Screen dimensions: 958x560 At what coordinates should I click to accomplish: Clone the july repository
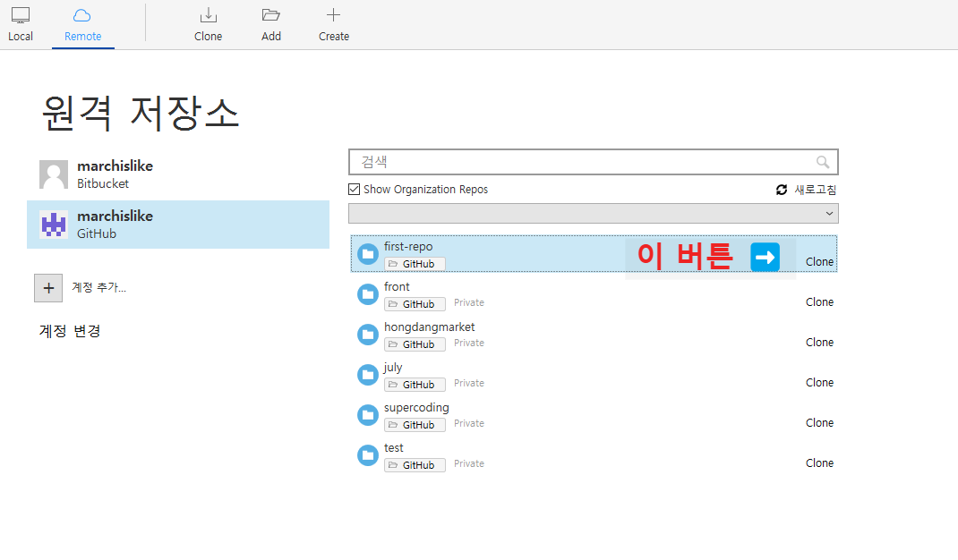click(819, 383)
